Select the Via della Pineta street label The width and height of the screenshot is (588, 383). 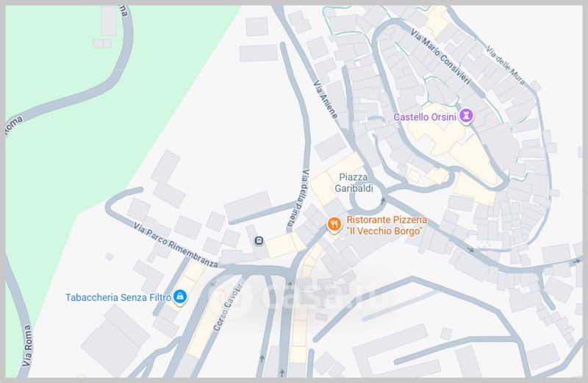click(x=299, y=199)
